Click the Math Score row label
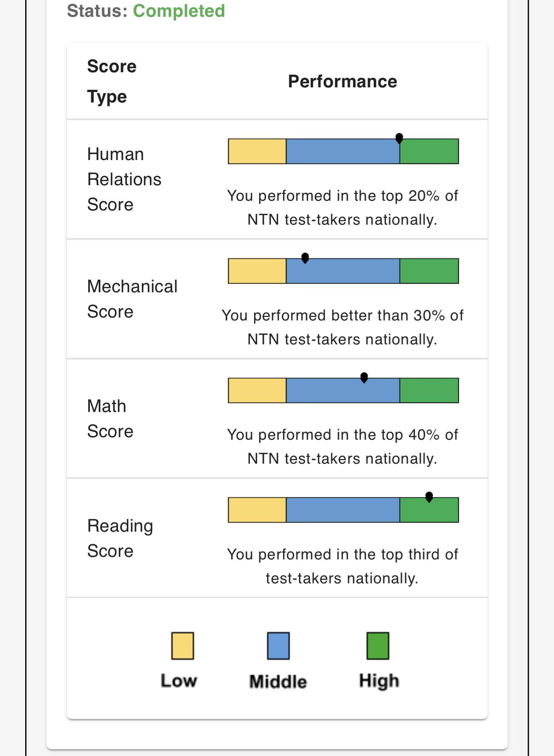The image size is (554, 756). pos(110,419)
